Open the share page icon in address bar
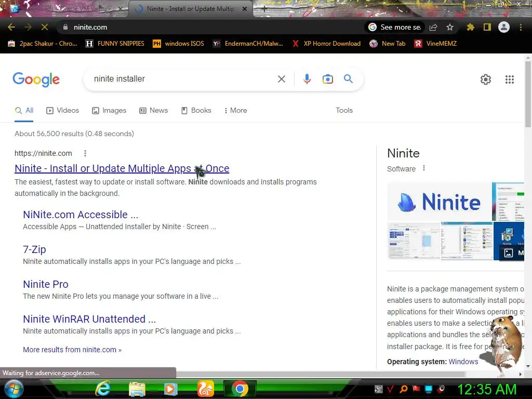The image size is (532, 399). click(x=433, y=27)
